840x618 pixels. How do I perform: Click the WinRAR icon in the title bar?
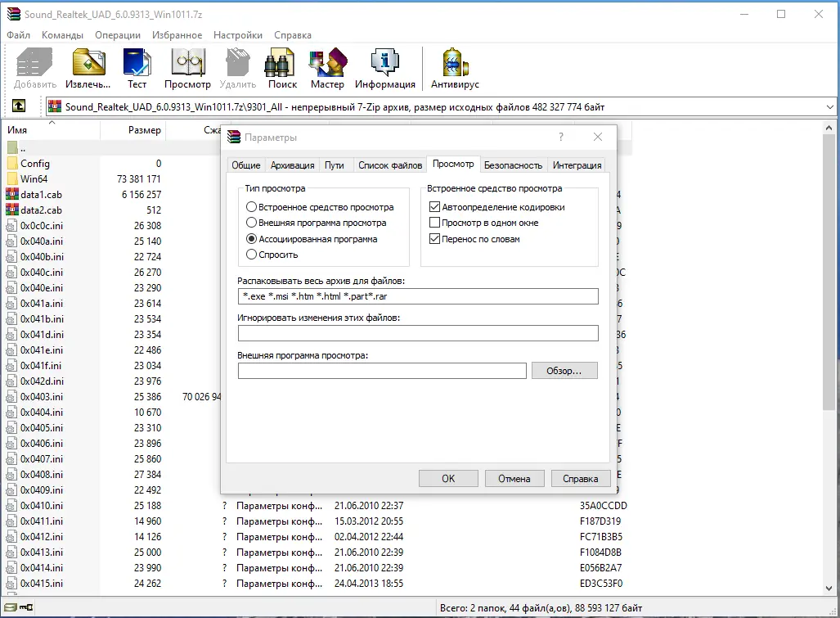14,15
